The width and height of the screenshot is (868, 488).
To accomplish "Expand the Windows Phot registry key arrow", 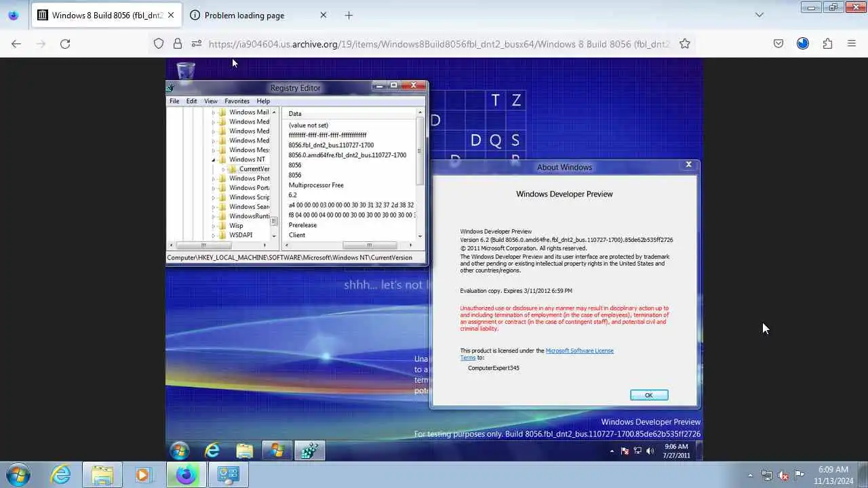I will [214, 179].
